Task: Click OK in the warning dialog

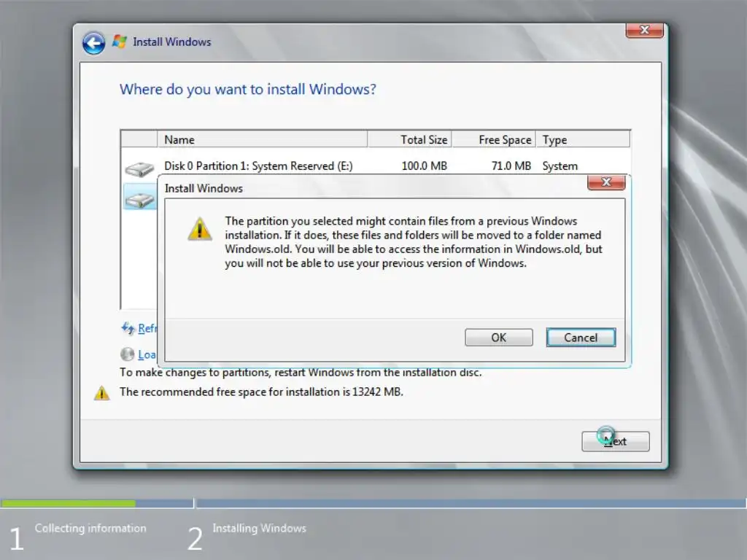Action: click(498, 337)
